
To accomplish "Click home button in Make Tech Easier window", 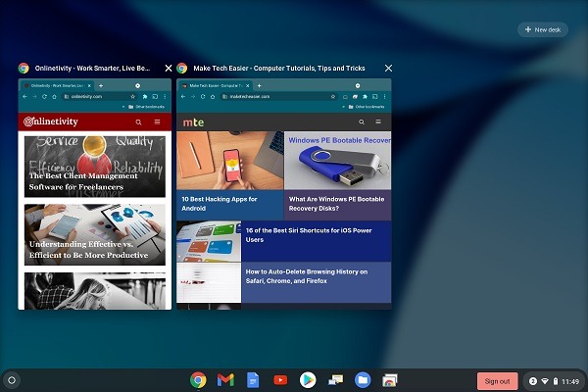I will [213, 96].
